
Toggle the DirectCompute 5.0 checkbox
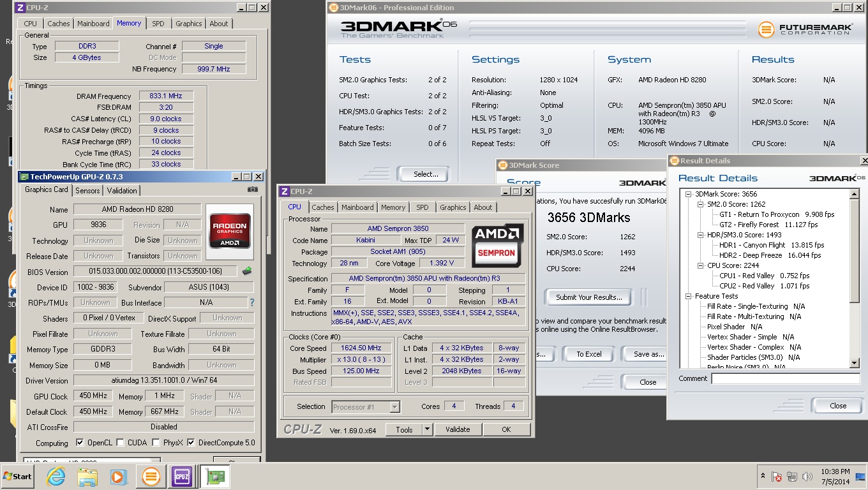(191, 442)
